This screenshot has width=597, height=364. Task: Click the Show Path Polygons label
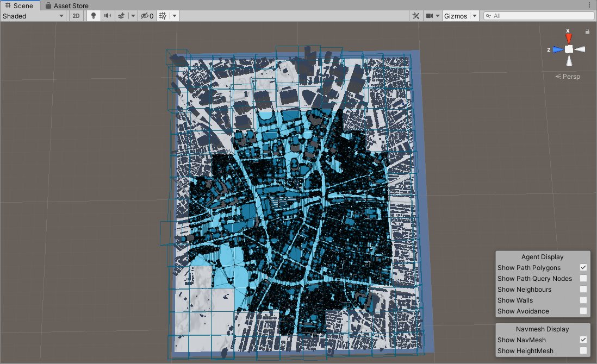529,268
